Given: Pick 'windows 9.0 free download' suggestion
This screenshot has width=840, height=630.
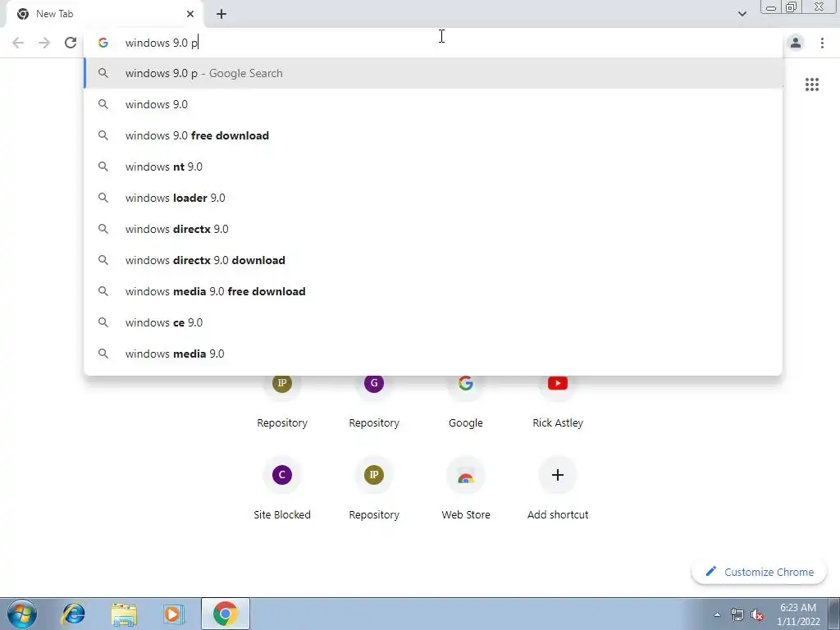Looking at the screenshot, I should pos(433,135).
